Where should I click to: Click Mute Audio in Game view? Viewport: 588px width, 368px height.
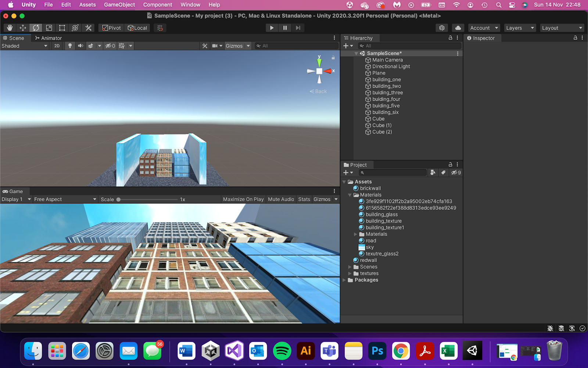(x=281, y=199)
